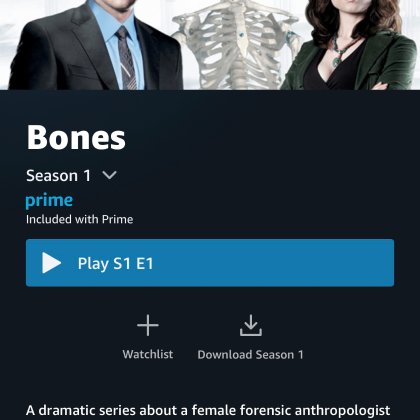Tap the download arrow icon
Image resolution: width=420 pixels, height=420 pixels.
(251, 325)
